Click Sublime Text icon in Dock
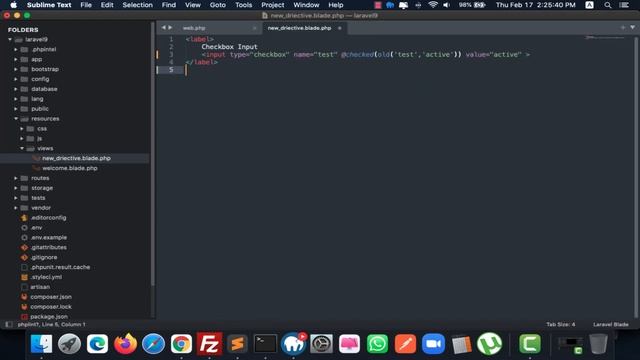 (x=237, y=344)
